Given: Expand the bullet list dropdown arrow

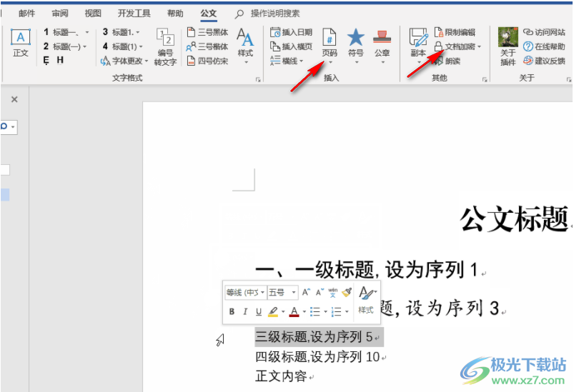Looking at the screenshot, I should coord(325,312).
